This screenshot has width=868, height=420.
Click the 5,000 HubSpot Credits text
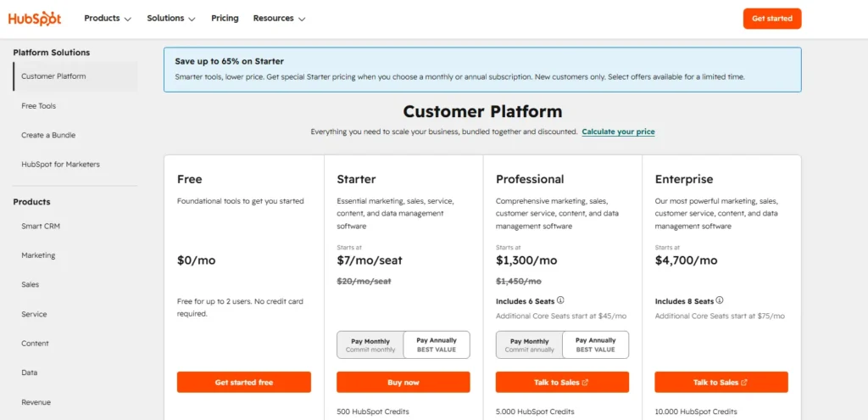(x=535, y=412)
